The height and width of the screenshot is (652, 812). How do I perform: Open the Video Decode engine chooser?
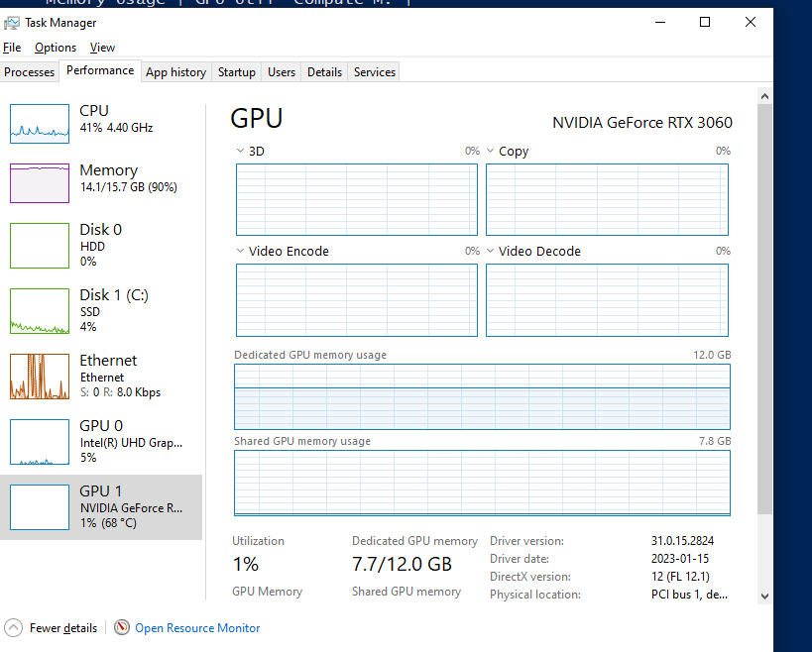[490, 251]
